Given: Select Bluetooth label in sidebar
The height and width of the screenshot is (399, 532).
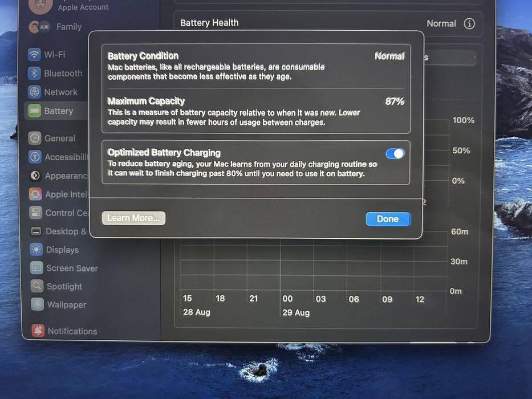Looking at the screenshot, I should (x=63, y=74).
